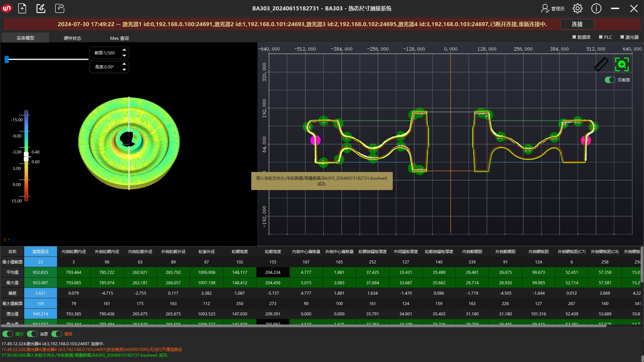Screen dimensions: 644x362
Task: Open the Mes 查询 tab
Action: coord(119,38)
